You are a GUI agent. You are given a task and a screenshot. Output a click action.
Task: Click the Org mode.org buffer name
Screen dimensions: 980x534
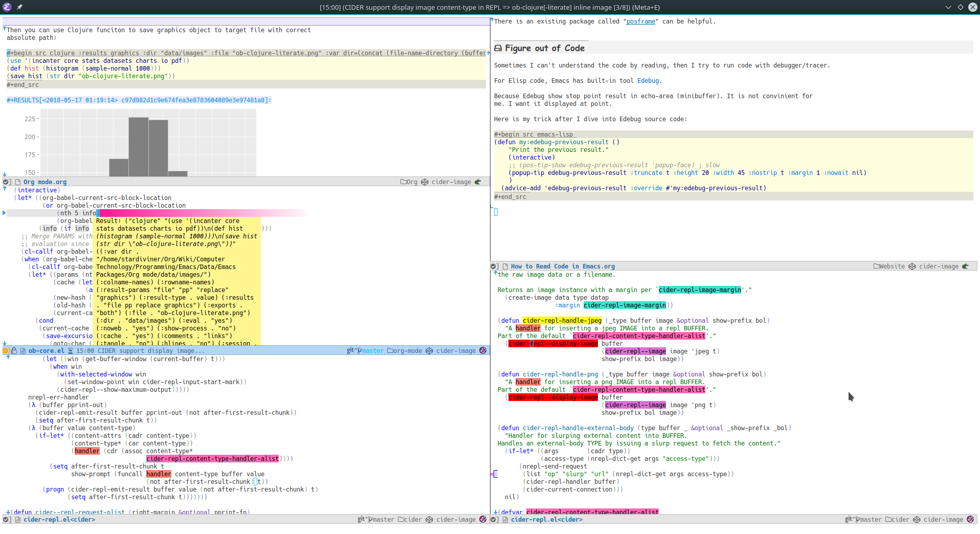click(x=45, y=182)
